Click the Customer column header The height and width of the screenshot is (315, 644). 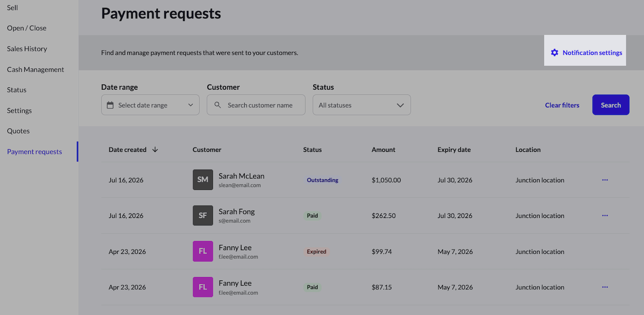tap(207, 149)
